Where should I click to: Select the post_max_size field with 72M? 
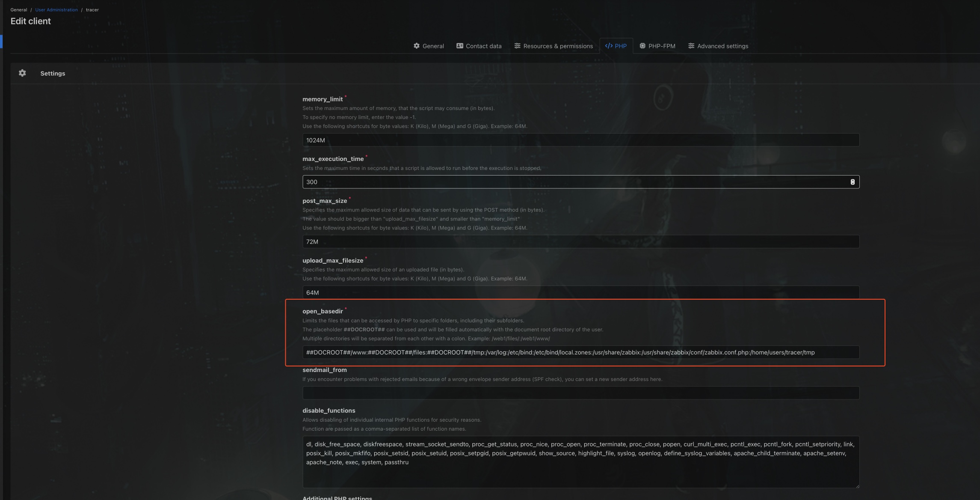580,241
